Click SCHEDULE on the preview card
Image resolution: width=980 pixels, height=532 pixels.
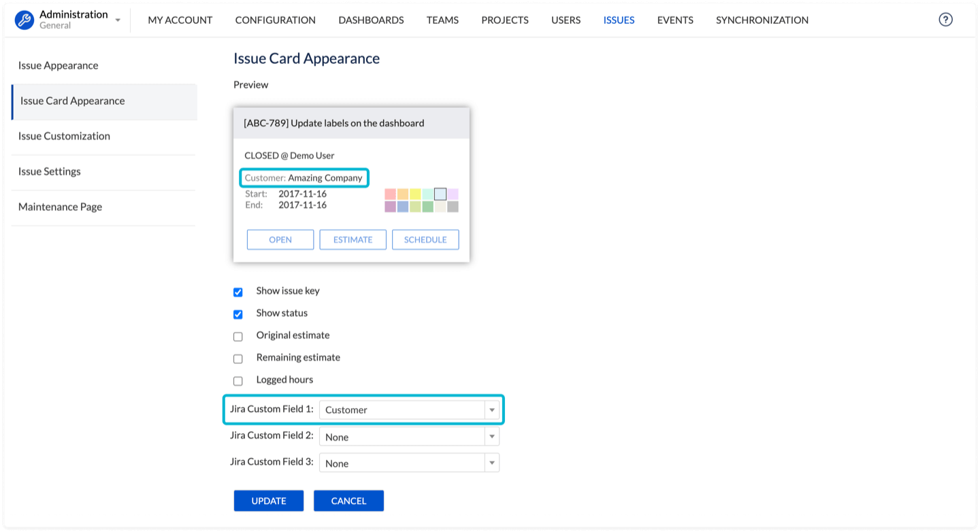[425, 239]
